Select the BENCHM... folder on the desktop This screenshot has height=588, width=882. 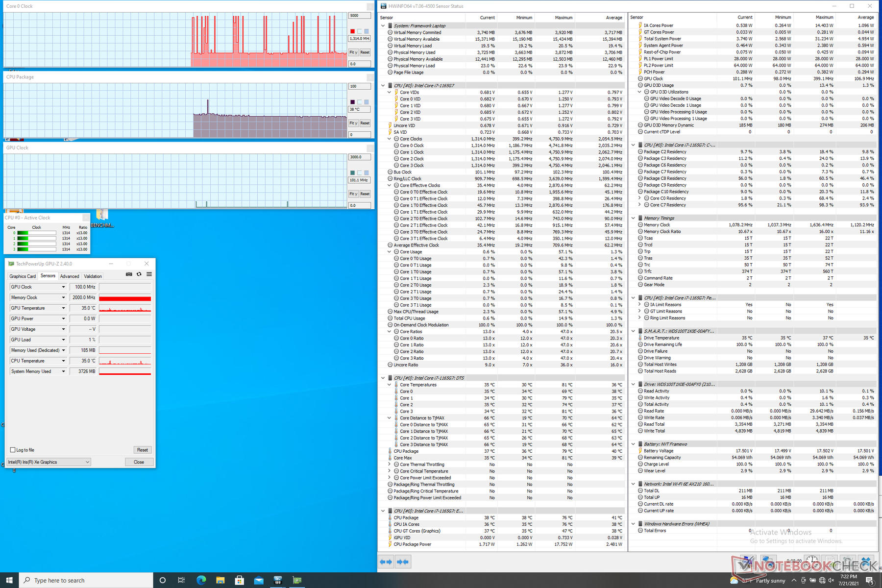pyautogui.click(x=102, y=219)
